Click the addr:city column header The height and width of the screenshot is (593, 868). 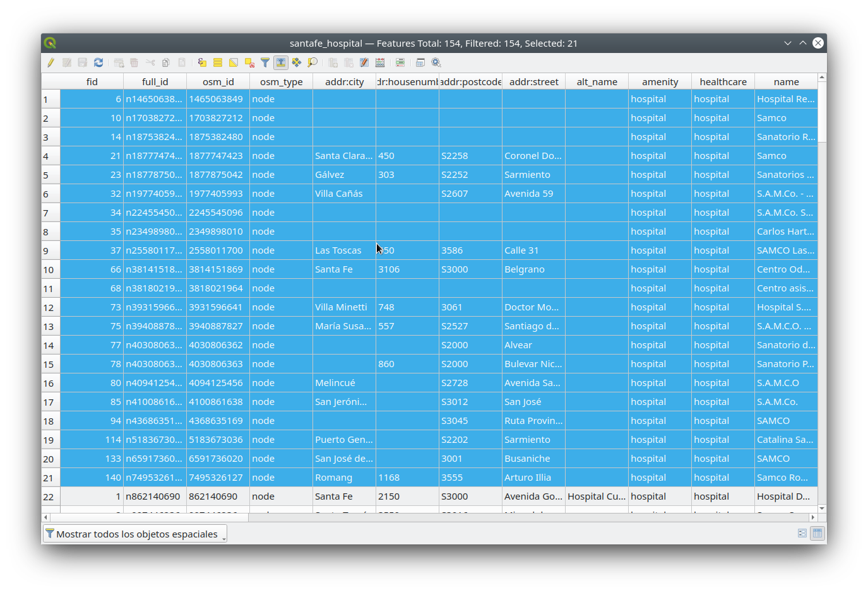(x=345, y=81)
